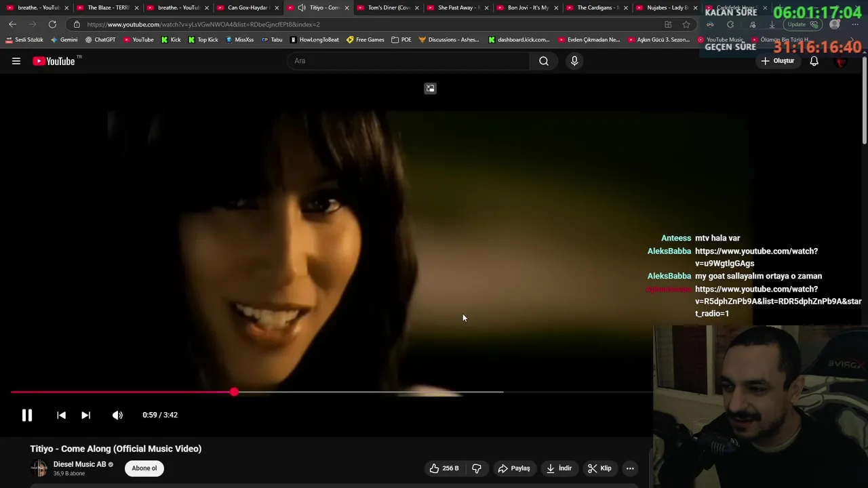Reload the page with refresh icon
This screenshot has width=868, height=488.
[52, 24]
